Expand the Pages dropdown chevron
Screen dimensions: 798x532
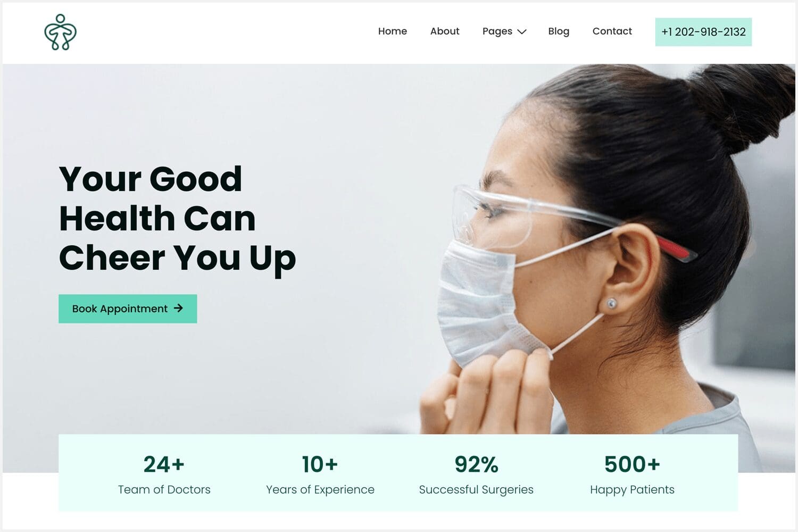522,32
